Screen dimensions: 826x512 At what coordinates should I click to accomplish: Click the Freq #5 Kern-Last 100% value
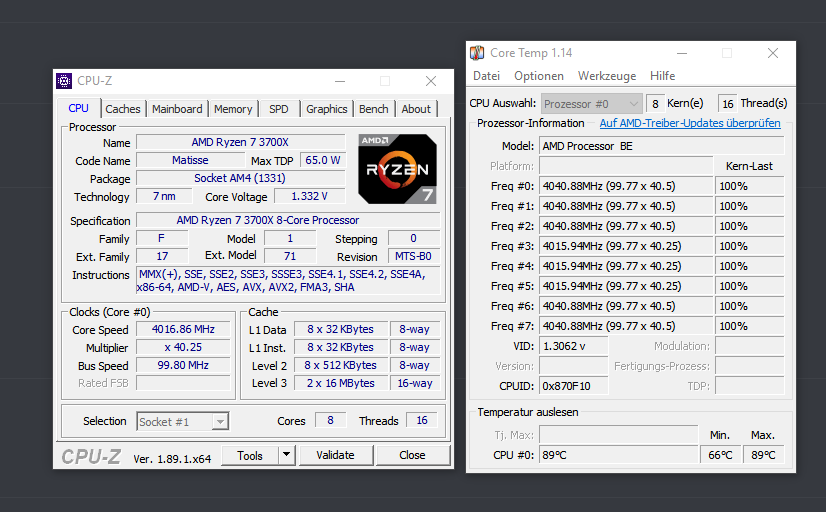(x=750, y=287)
